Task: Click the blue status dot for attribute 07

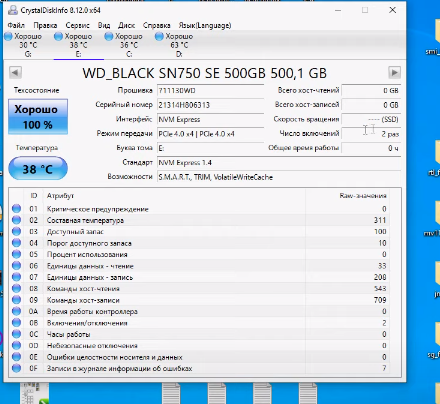Action: [x=16, y=277]
